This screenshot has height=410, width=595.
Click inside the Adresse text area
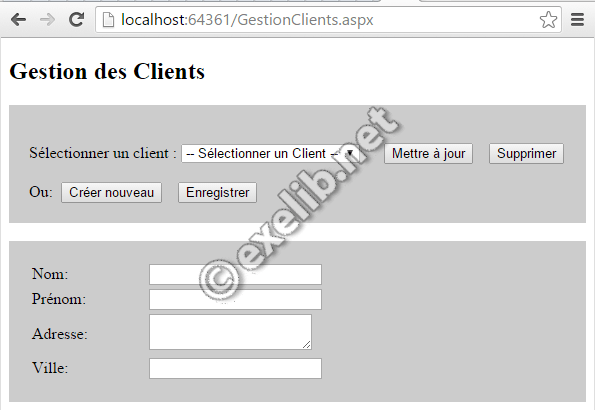(x=230, y=332)
